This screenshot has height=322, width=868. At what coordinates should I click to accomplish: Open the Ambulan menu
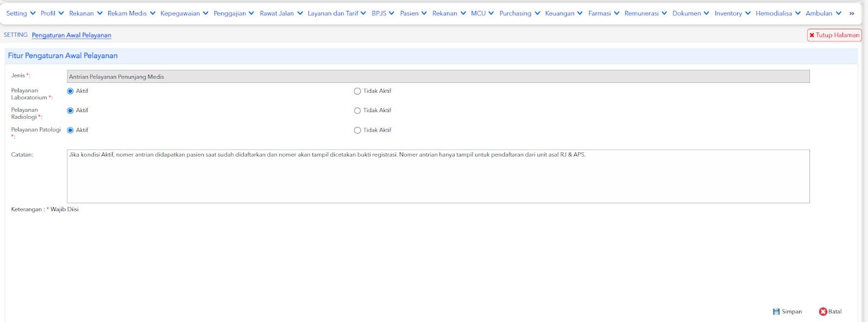[x=824, y=14]
